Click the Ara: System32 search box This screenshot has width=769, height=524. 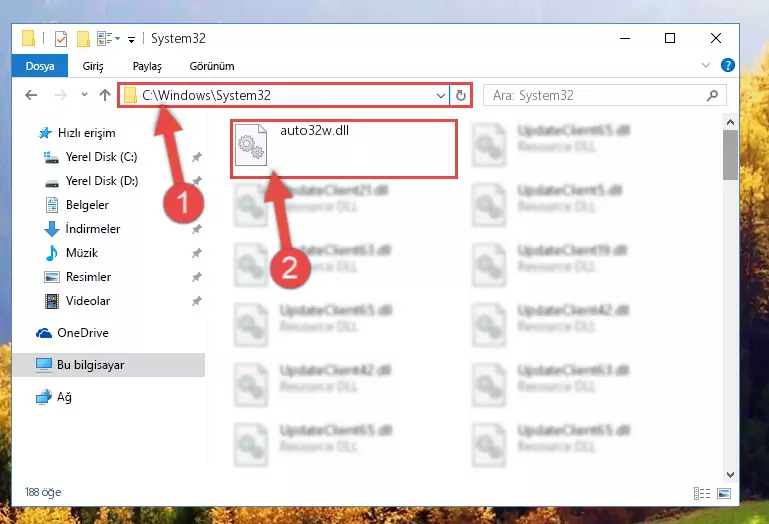coord(605,95)
